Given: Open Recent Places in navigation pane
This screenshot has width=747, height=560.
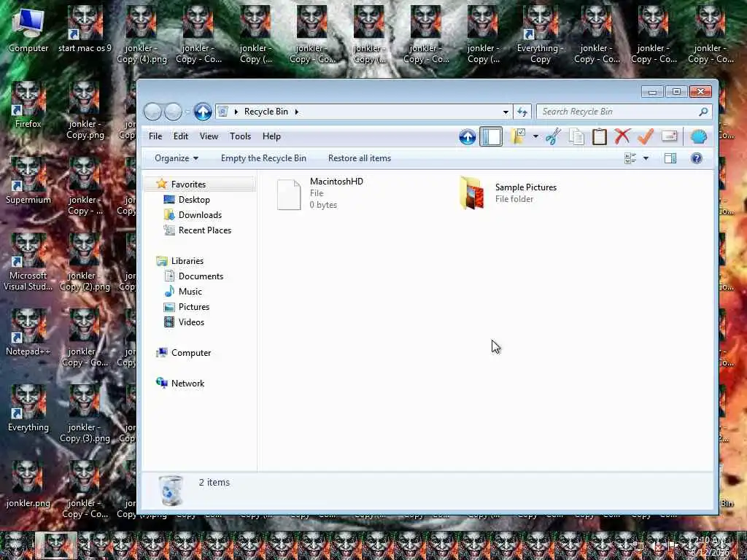Looking at the screenshot, I should pyautogui.click(x=205, y=230).
